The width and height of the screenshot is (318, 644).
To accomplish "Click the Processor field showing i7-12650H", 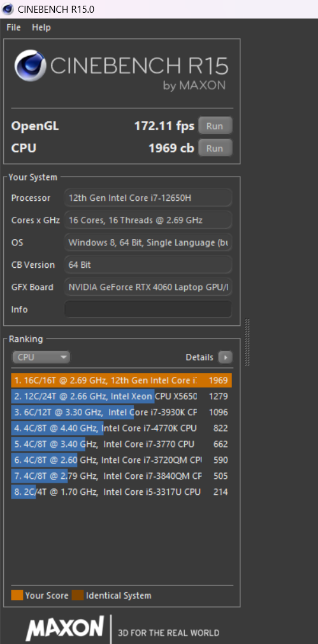I will click(x=148, y=198).
